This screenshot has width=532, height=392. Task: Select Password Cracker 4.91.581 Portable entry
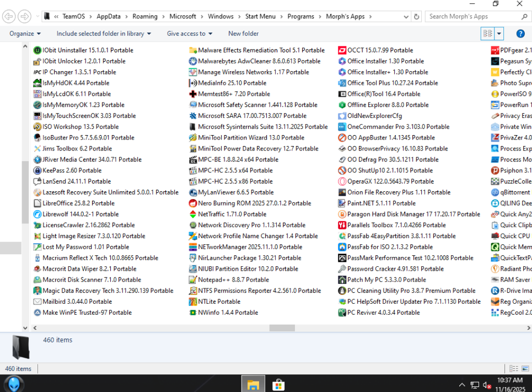pyautogui.click(x=391, y=269)
